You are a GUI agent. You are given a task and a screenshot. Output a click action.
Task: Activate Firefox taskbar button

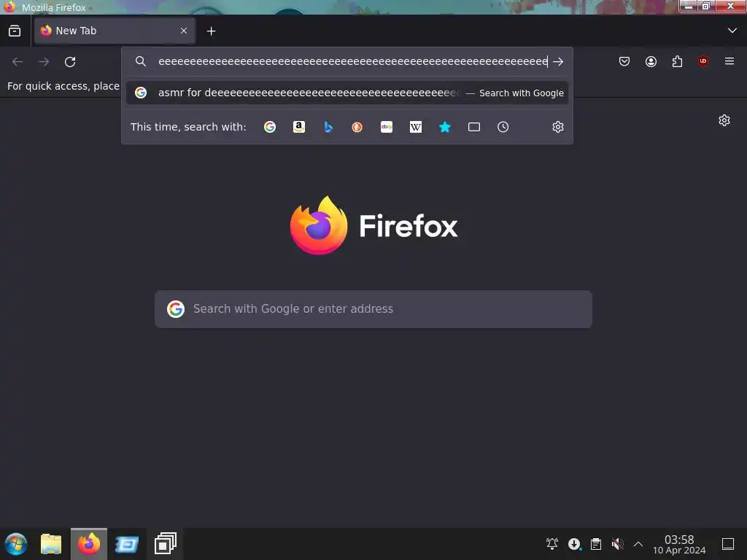pyautogui.click(x=89, y=544)
